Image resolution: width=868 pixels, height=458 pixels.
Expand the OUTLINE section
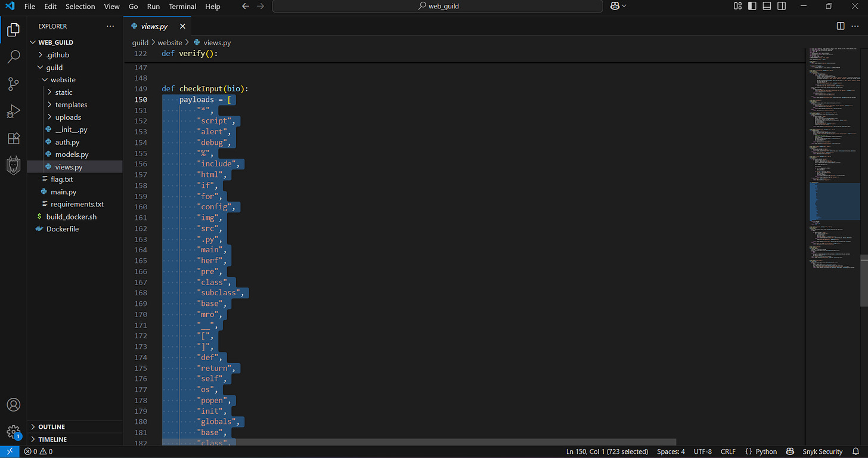pos(52,427)
